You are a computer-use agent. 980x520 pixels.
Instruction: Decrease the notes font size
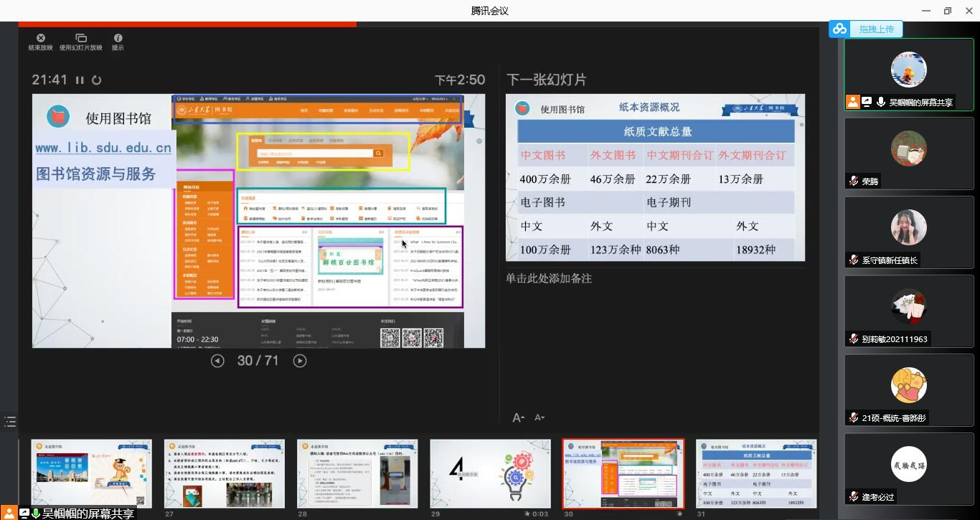coord(540,417)
